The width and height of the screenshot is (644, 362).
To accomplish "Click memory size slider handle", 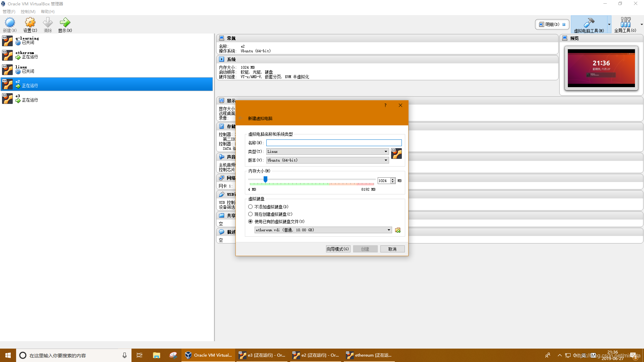I will pos(265,180).
